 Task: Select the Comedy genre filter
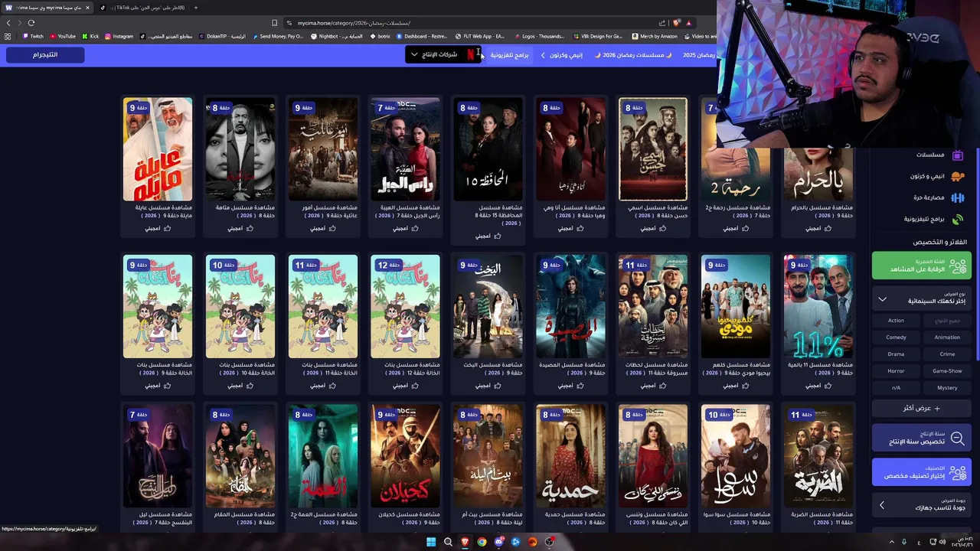pos(896,337)
